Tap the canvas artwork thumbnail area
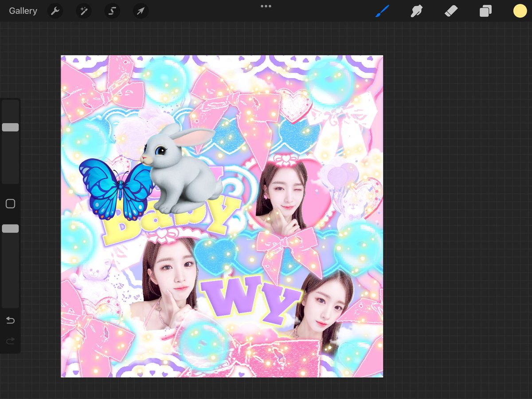532x399 pixels. coord(222,216)
